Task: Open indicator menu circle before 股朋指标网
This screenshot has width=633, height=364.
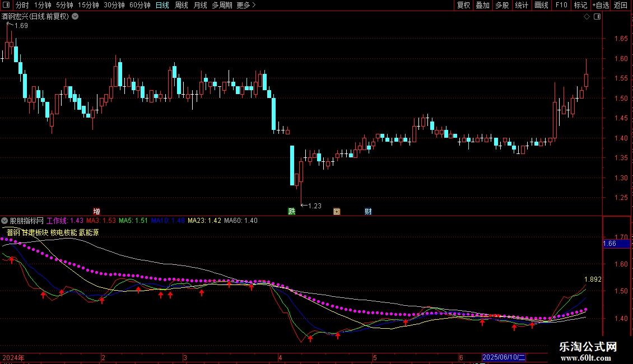Action: point(4,221)
